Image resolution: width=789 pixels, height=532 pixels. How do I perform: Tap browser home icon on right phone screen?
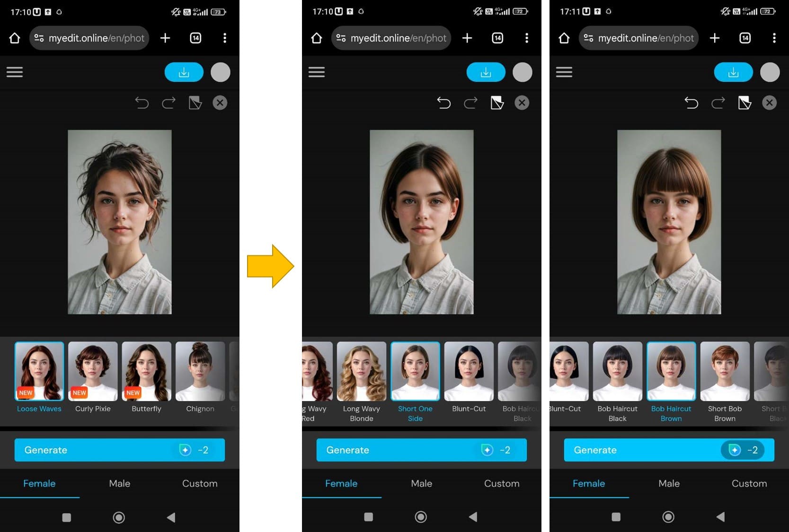(564, 38)
